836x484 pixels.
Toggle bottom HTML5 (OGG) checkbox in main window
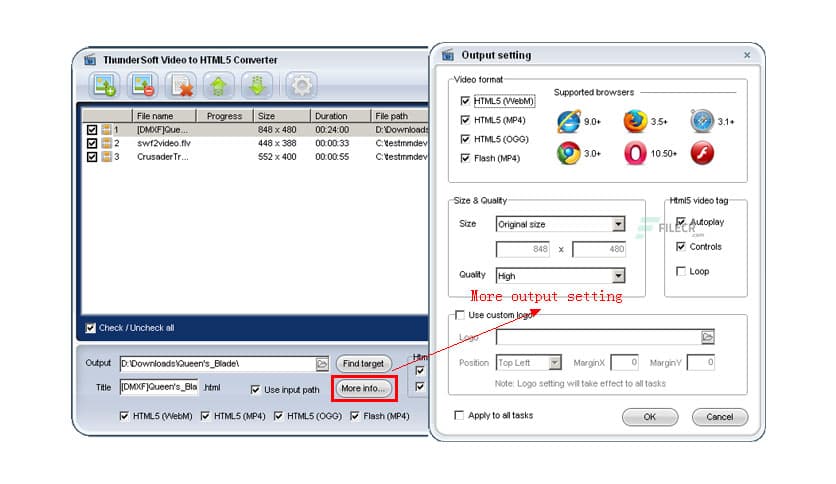(278, 416)
